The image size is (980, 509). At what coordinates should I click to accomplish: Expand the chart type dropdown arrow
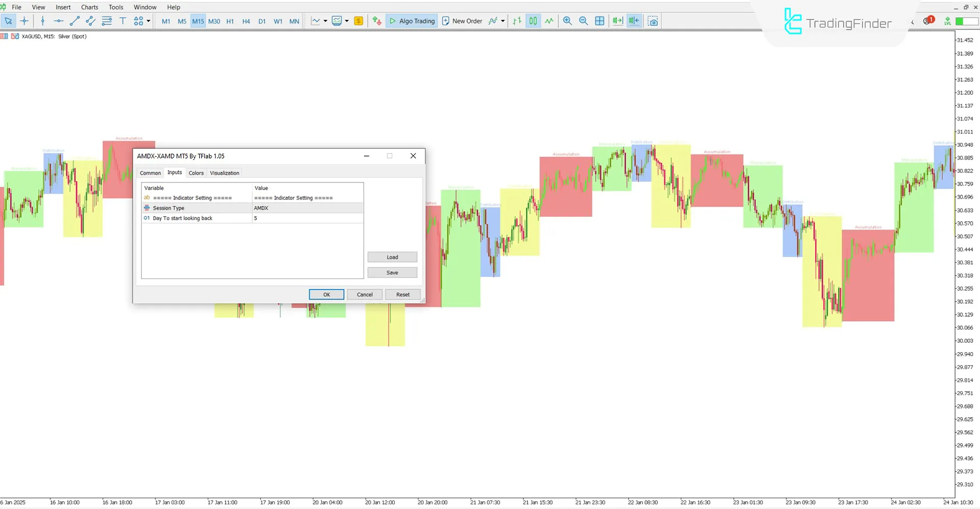click(325, 21)
